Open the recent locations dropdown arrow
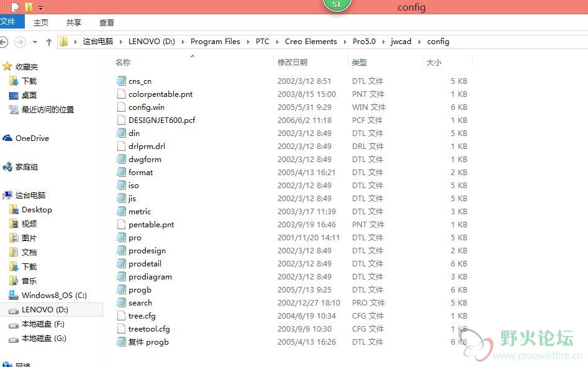588x367 pixels. 35,42
